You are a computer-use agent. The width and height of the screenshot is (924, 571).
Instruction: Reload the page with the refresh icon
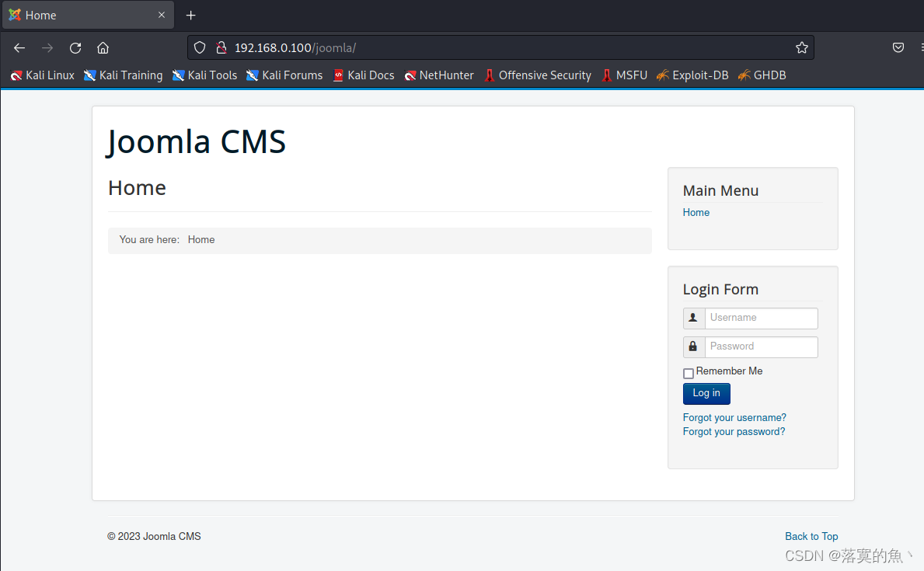click(75, 47)
